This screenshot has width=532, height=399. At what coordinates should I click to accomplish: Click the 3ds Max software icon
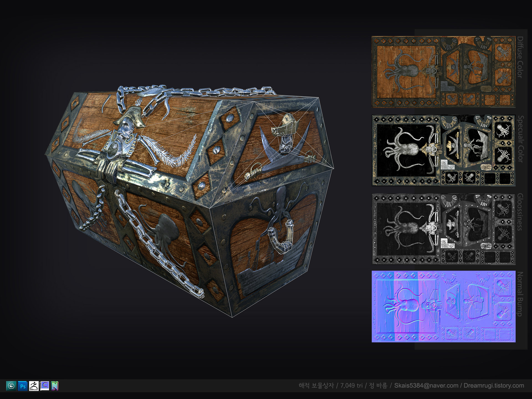coord(11,386)
